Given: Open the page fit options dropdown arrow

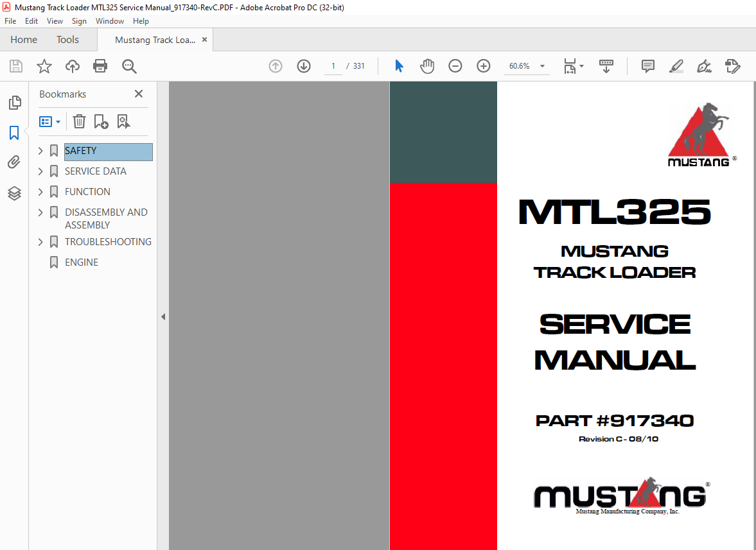Looking at the screenshot, I should [581, 66].
